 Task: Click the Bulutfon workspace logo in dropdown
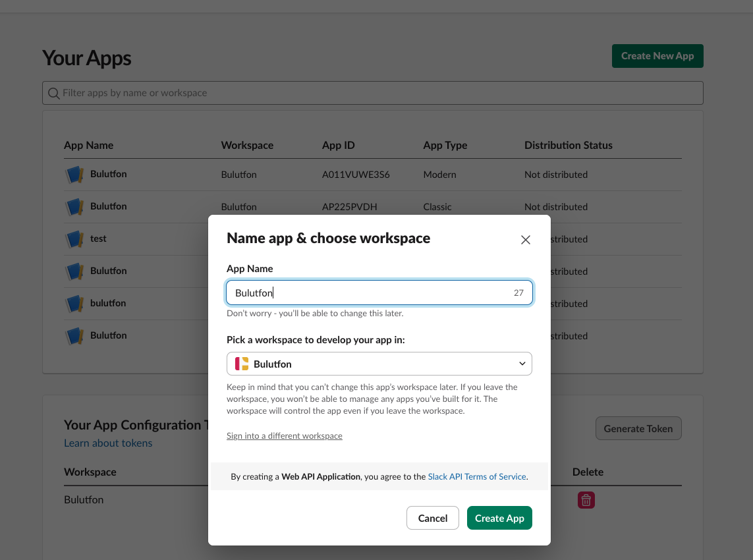tap(242, 364)
